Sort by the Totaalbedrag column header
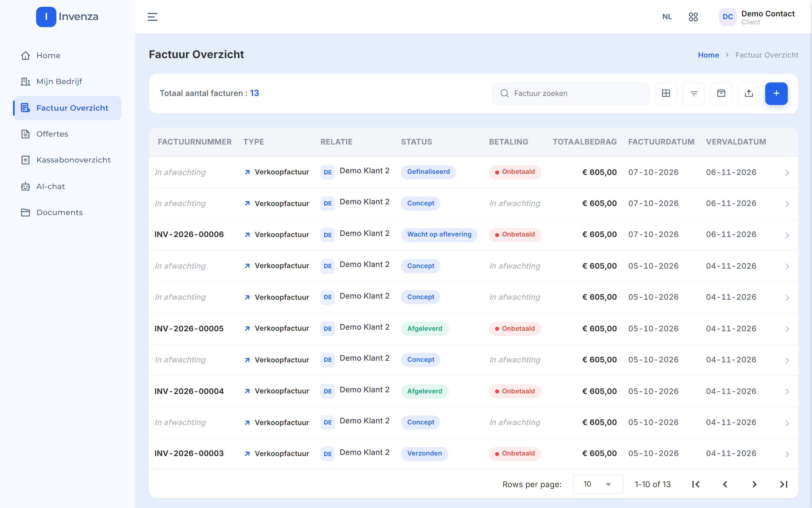This screenshot has width=812, height=508. (x=584, y=142)
